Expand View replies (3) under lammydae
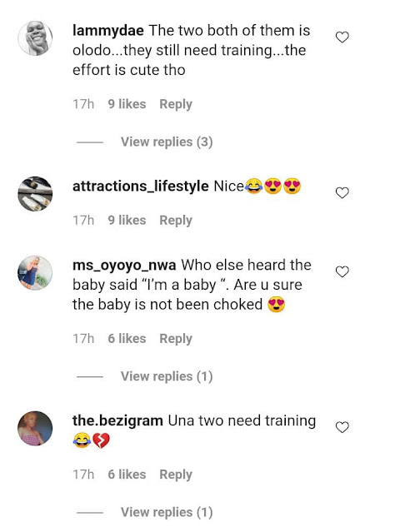 point(167,142)
